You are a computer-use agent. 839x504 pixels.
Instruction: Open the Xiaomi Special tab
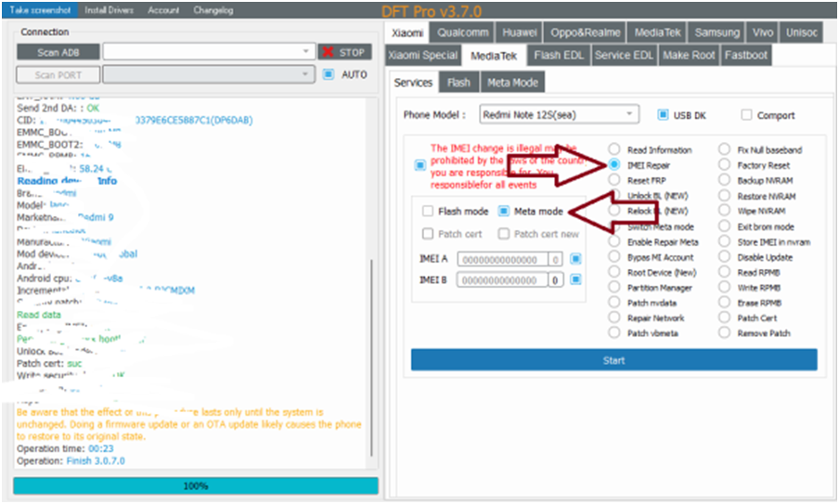click(422, 55)
